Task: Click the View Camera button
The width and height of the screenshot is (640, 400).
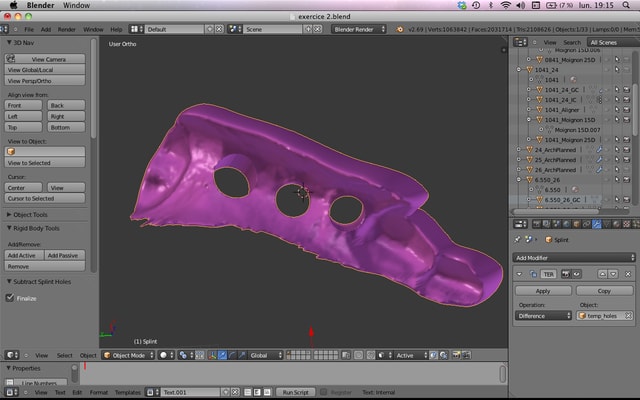Action: click(48, 59)
